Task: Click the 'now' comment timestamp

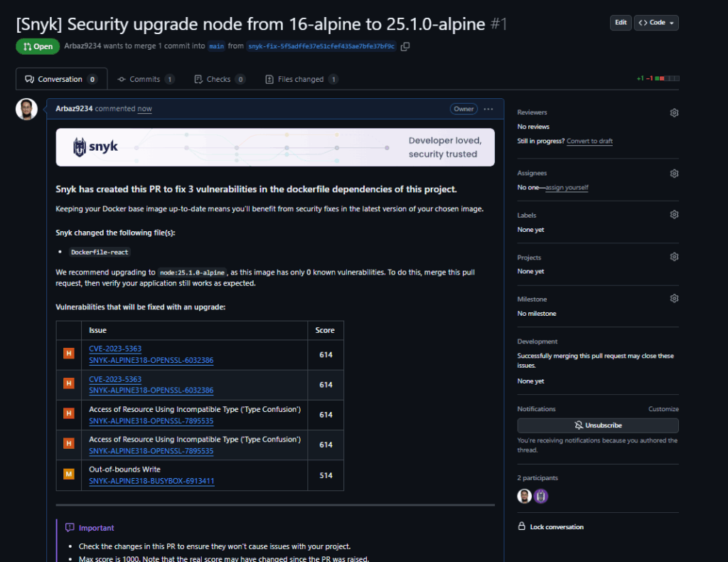Action: click(144, 109)
